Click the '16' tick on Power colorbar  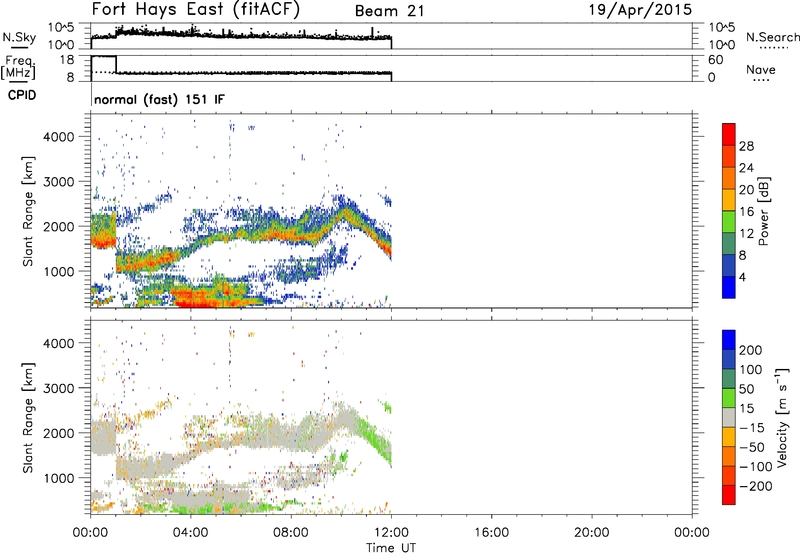click(x=746, y=212)
